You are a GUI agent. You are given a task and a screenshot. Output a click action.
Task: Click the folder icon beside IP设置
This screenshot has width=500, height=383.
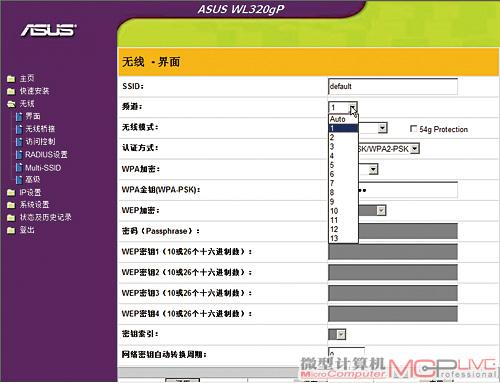coord(11,192)
